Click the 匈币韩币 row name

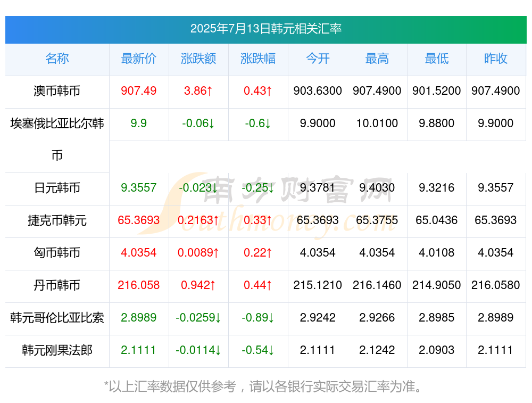tap(57, 252)
